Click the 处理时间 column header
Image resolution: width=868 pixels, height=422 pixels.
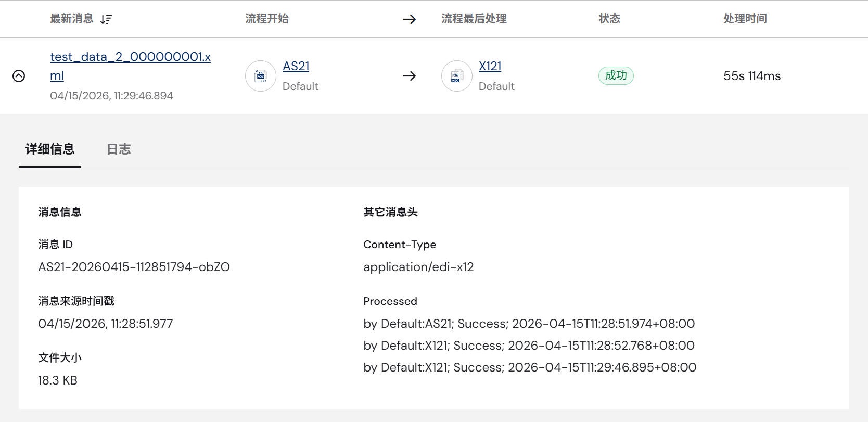(745, 19)
